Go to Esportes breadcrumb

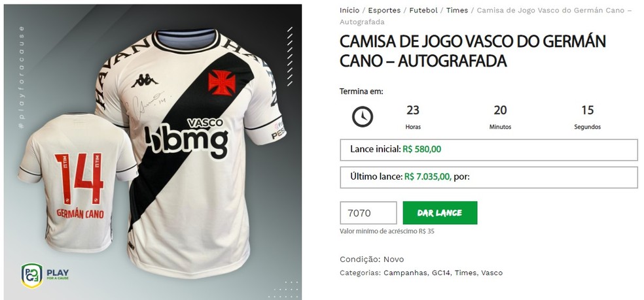[384, 10]
